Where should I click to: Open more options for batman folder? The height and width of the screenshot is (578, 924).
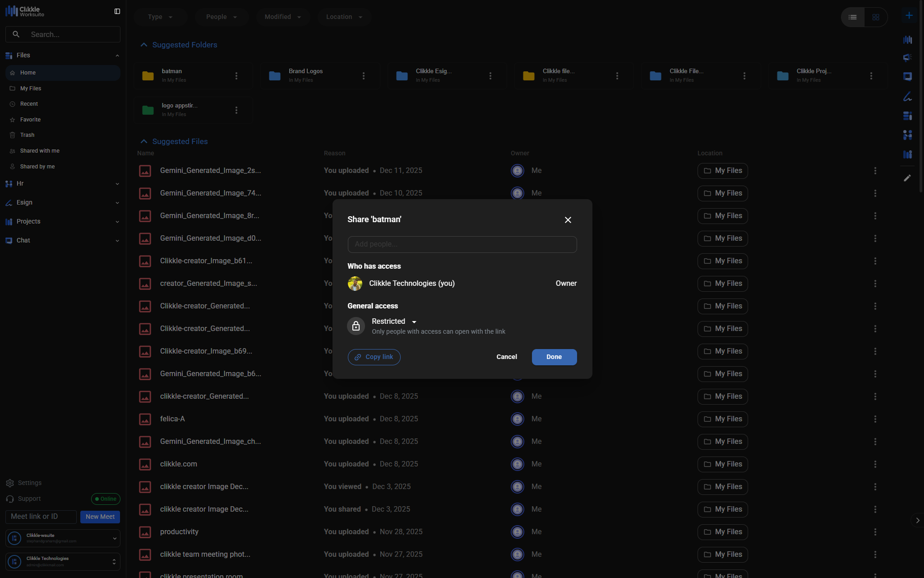[x=236, y=76]
